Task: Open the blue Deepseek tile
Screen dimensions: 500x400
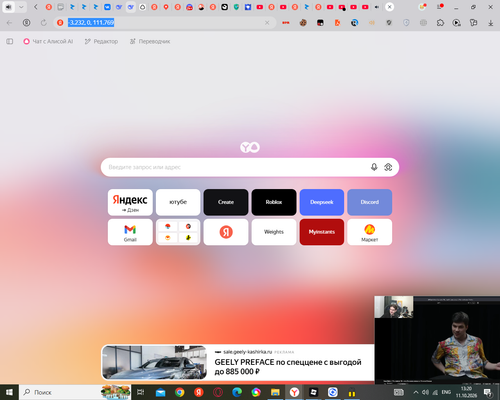Action: point(322,202)
